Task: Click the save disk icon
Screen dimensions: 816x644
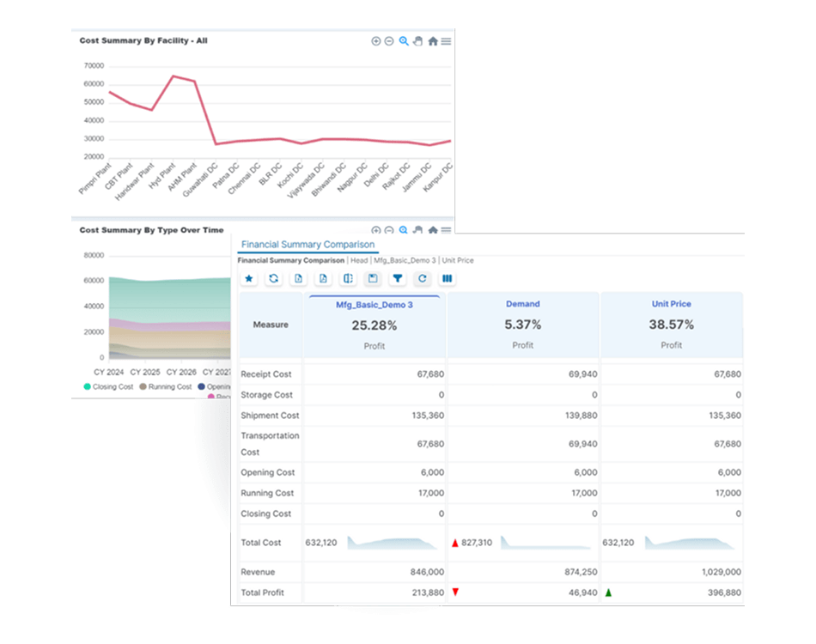Action: pos(373,278)
